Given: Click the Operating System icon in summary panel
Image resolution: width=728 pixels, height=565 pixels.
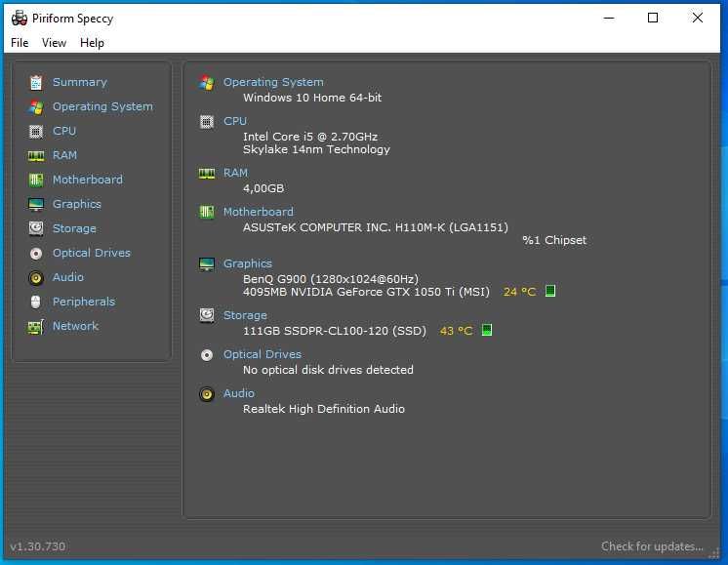Looking at the screenshot, I should pyautogui.click(x=207, y=83).
